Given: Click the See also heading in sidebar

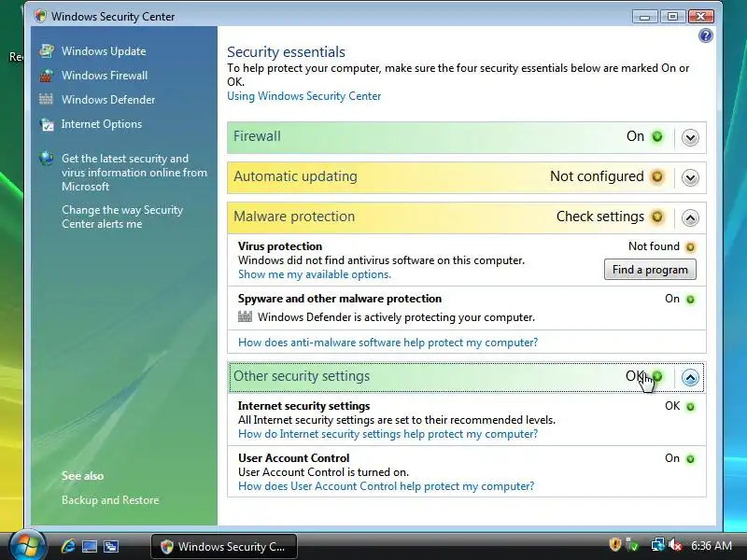Looking at the screenshot, I should point(82,476).
